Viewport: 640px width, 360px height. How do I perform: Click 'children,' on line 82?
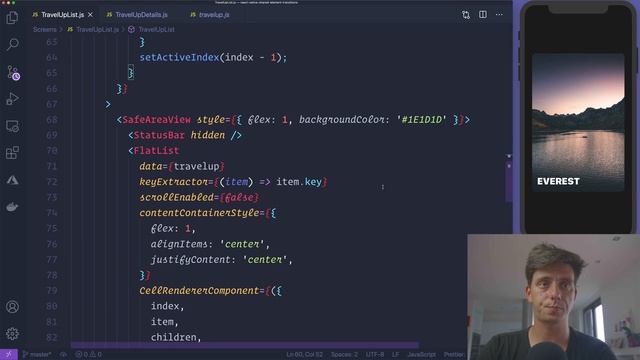(x=176, y=338)
